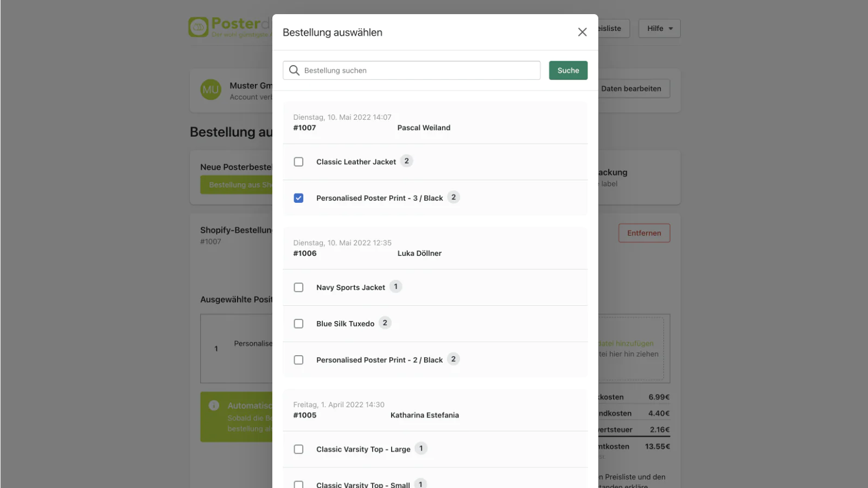Click the date Freitag, 1. April 2022 14:30
The image size is (868, 488).
(339, 404)
